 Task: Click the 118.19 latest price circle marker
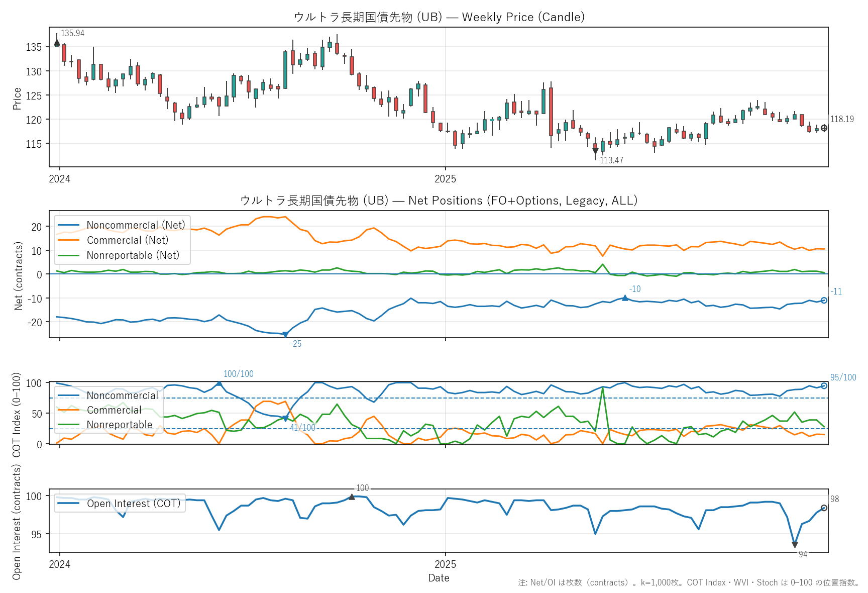coord(824,128)
